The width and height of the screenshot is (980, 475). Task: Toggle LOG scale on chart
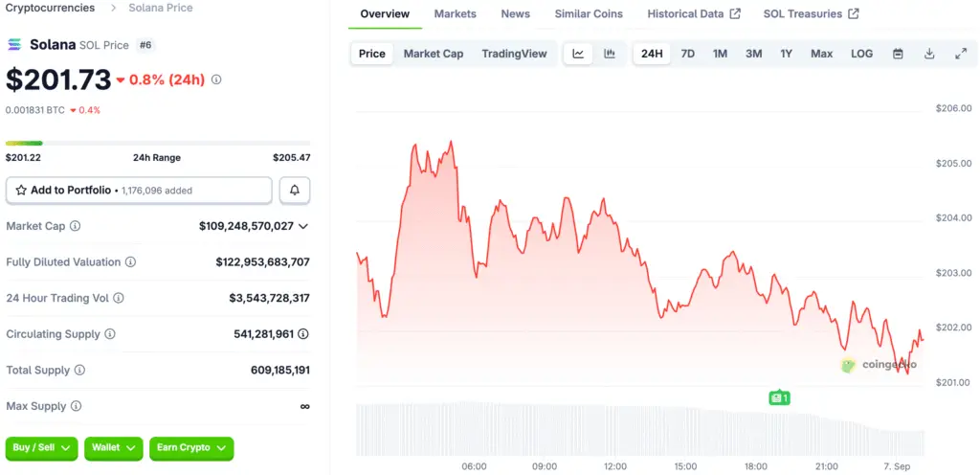[x=862, y=54]
